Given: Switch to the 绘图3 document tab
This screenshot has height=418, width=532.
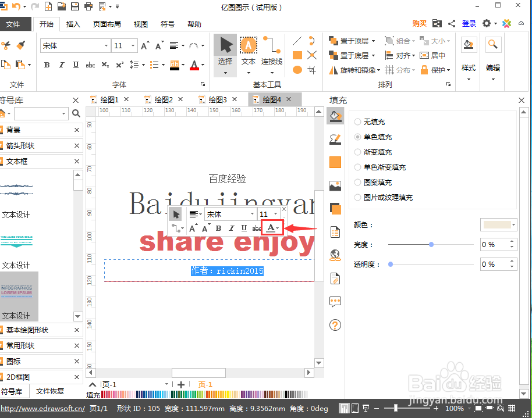Looking at the screenshot, I should pos(218,99).
